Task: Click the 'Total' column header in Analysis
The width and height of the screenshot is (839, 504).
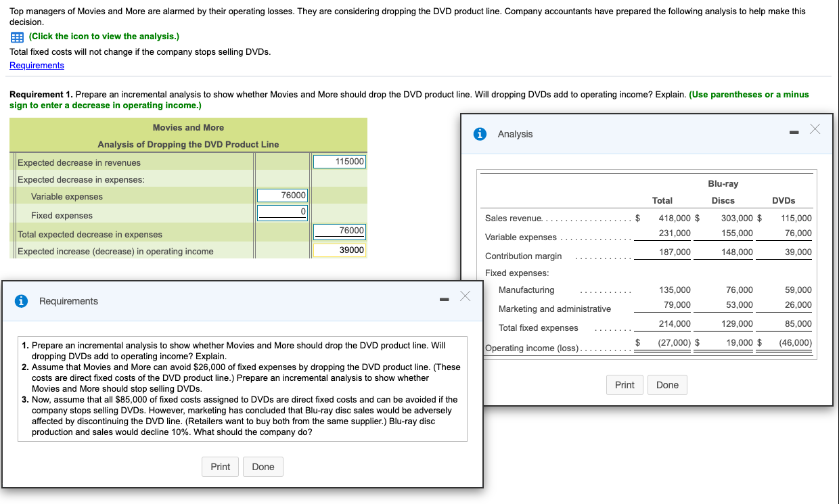Action: (662, 201)
